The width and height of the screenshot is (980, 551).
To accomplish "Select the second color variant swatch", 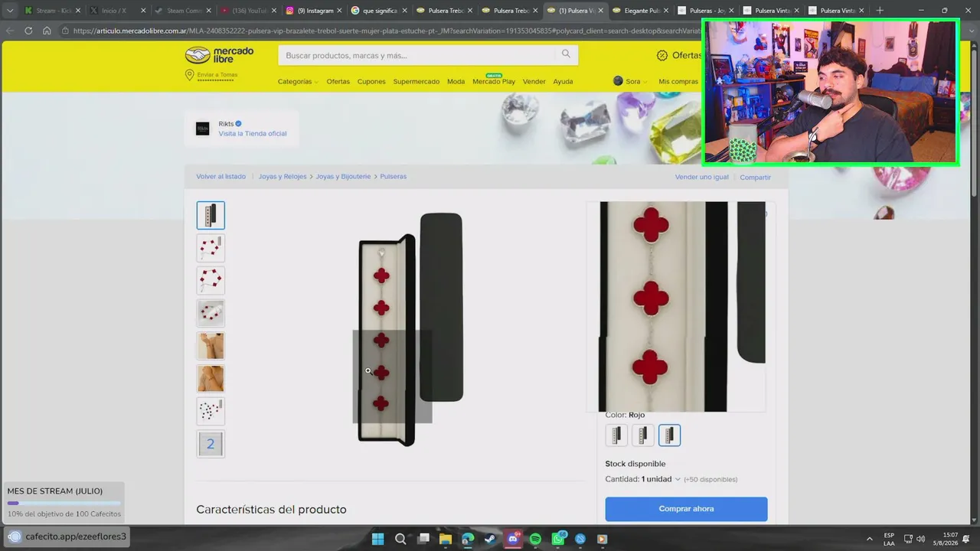I will click(x=642, y=435).
